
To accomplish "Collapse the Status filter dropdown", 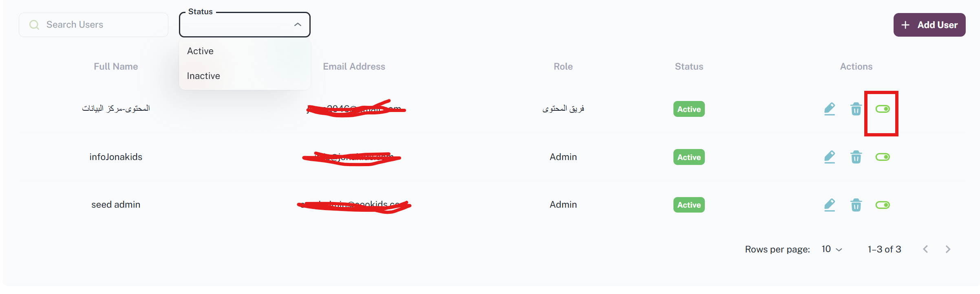I will click(298, 24).
